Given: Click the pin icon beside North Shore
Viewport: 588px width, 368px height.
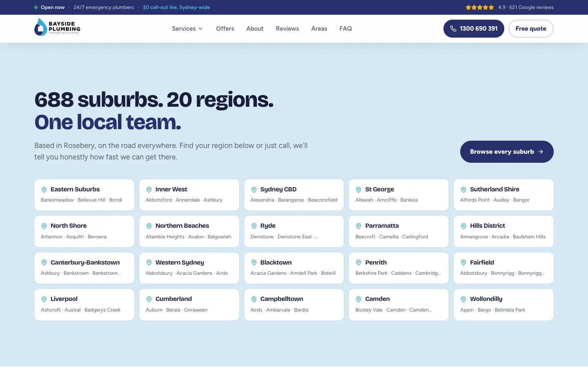Looking at the screenshot, I should coord(44,226).
